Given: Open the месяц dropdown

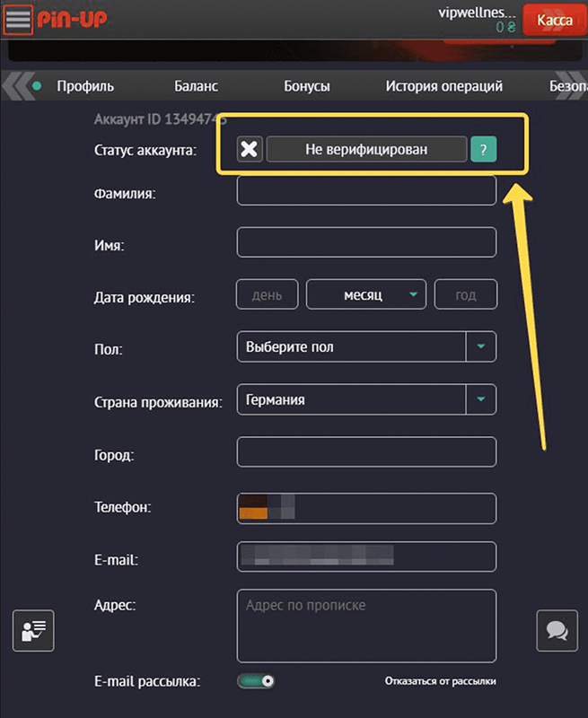Looking at the screenshot, I should (x=366, y=294).
